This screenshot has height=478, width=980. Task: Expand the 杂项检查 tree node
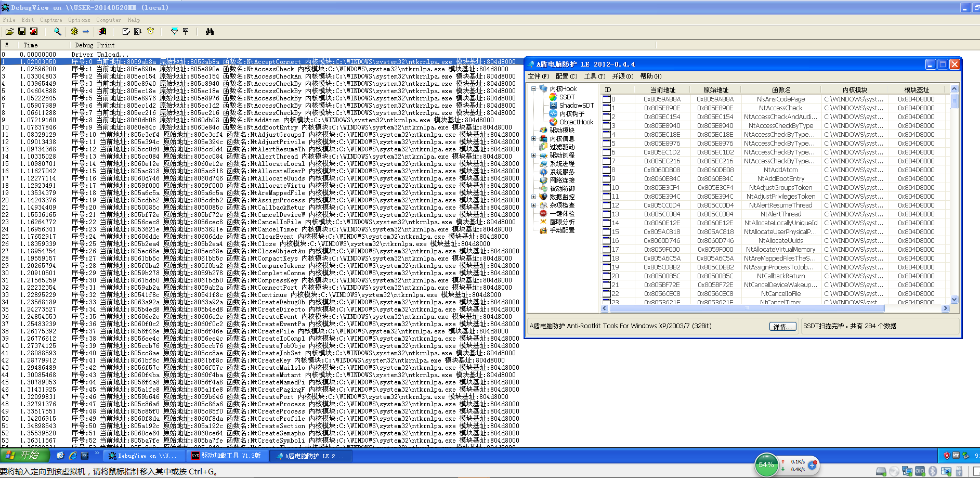[x=533, y=205]
